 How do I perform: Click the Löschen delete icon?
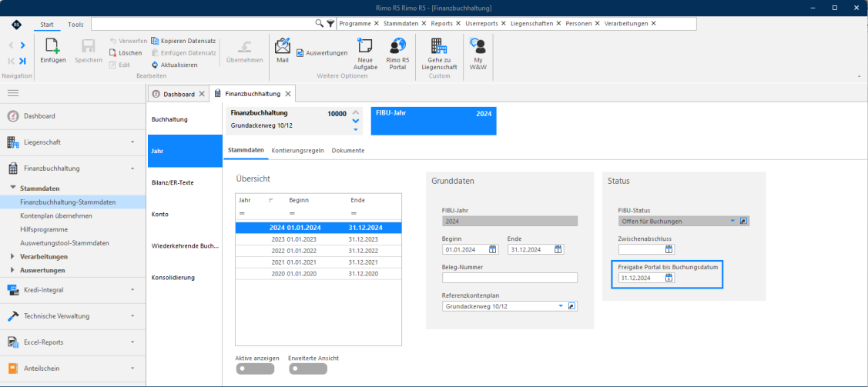click(112, 52)
